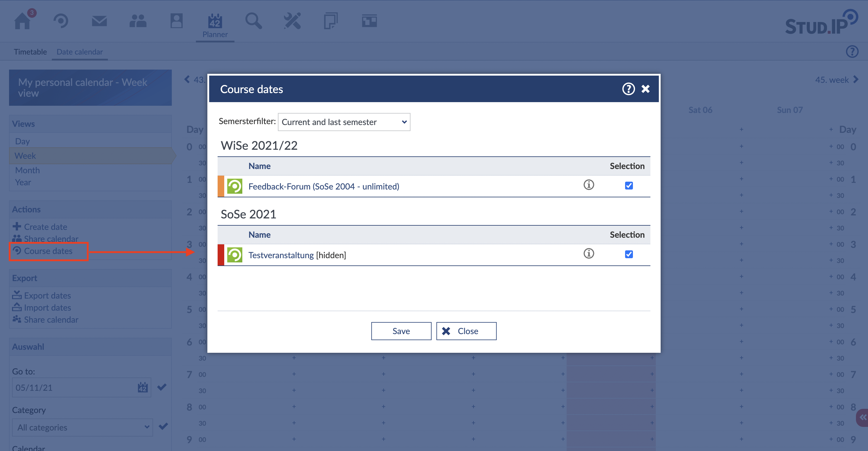The image size is (868, 451).
Task: Open the Messages envelope icon
Action: [99, 21]
